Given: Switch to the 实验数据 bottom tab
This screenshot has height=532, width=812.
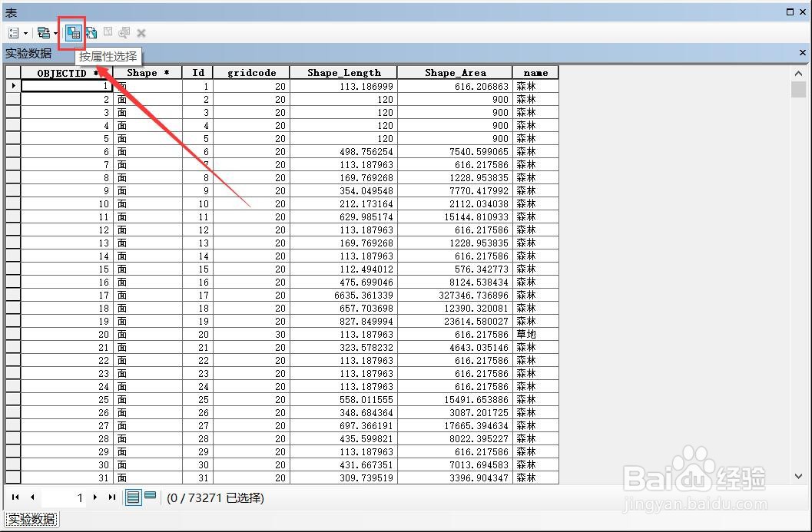Looking at the screenshot, I should click(x=31, y=518).
